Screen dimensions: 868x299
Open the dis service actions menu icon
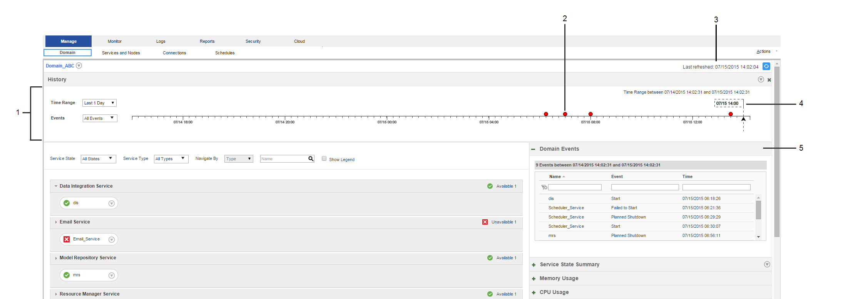(111, 203)
